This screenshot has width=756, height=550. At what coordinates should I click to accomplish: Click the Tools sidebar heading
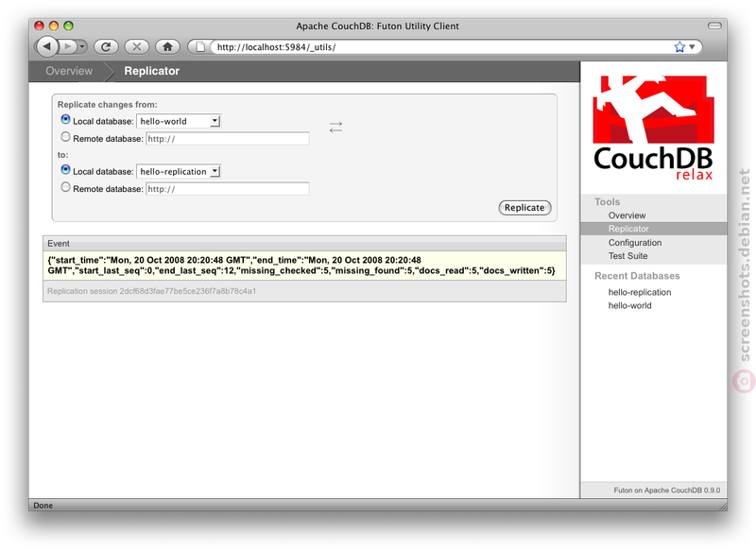pyautogui.click(x=607, y=201)
